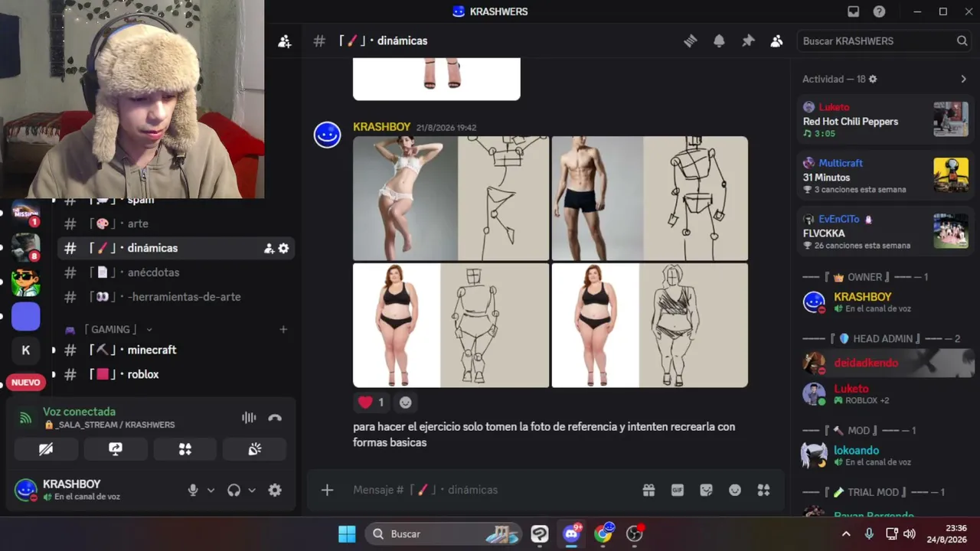The image size is (980, 551).
Task: Open attachment plus button in message bar
Action: (327, 490)
